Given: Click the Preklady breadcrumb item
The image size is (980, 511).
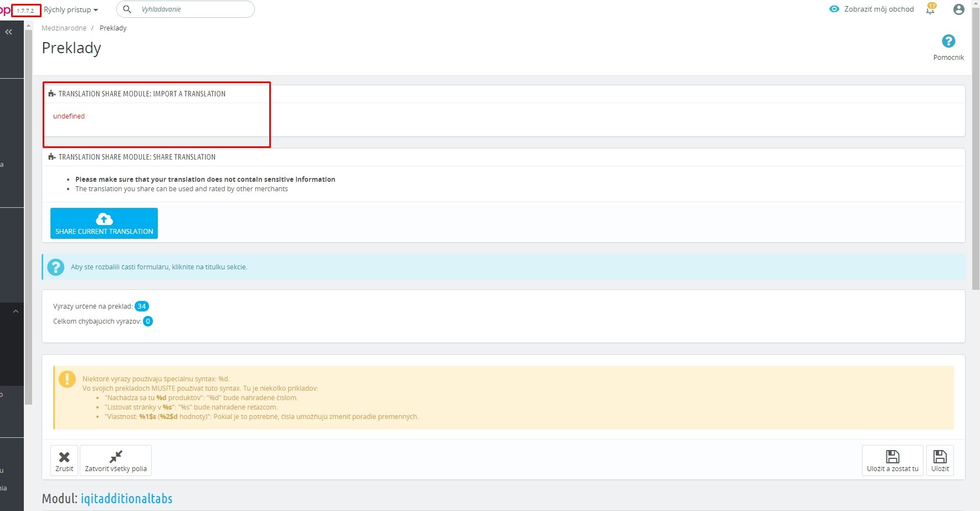Looking at the screenshot, I should tap(113, 28).
